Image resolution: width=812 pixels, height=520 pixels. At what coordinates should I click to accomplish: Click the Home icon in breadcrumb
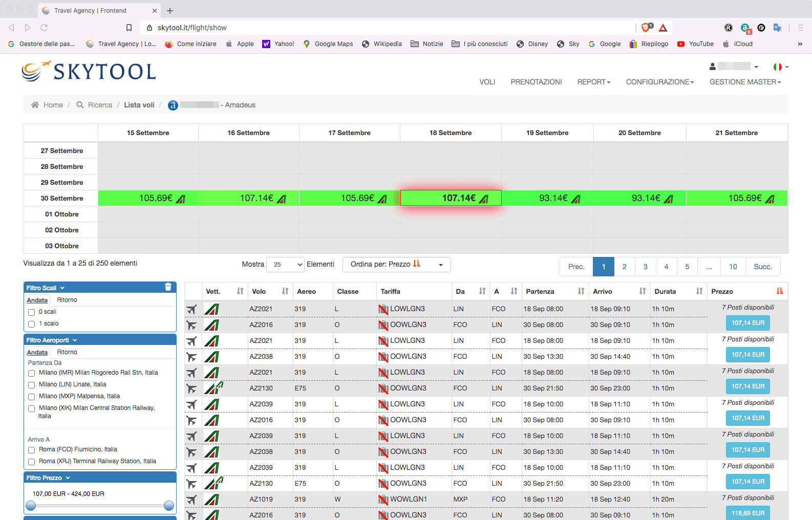coord(35,105)
